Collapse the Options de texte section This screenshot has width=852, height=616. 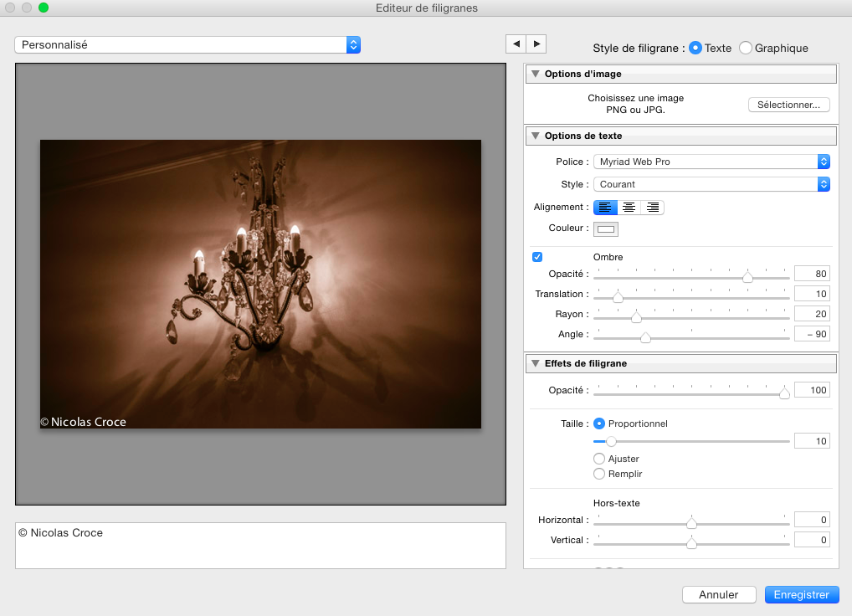[x=535, y=136]
